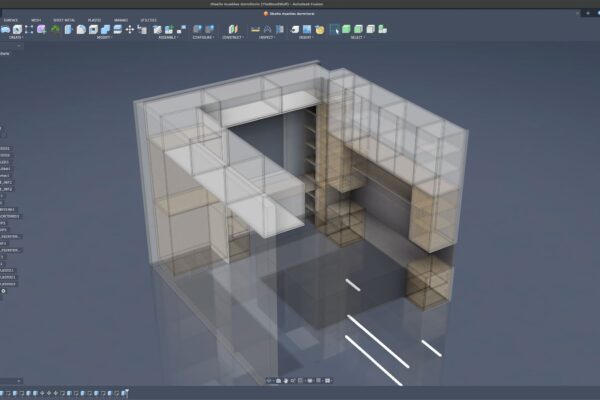Collapse the browser panel arrow
600x400 pixels.
point(19,46)
